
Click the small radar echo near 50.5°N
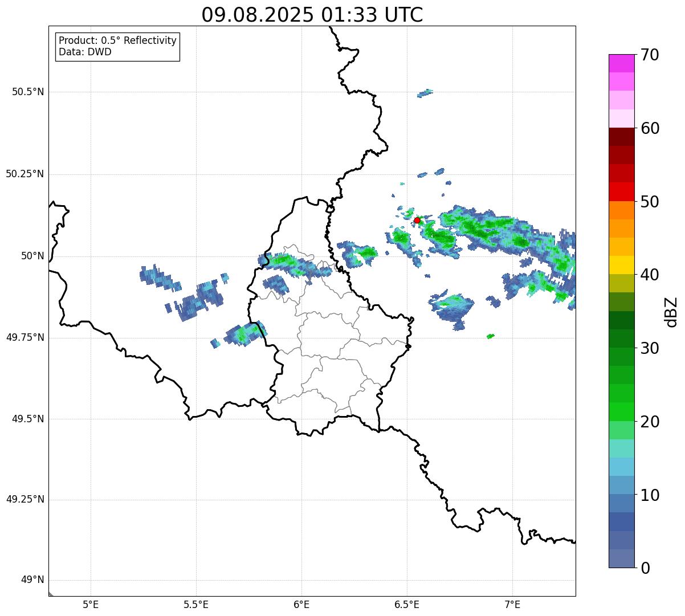click(x=425, y=93)
